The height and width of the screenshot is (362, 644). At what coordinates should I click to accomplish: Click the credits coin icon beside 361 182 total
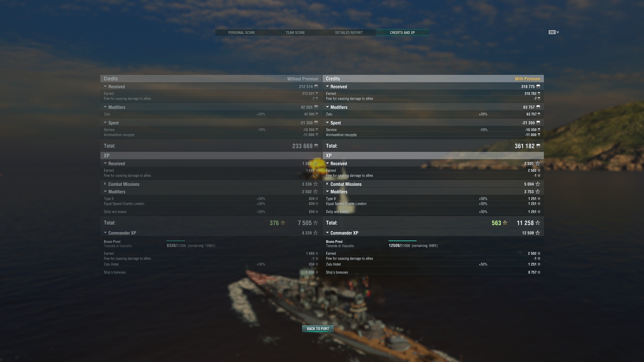point(538,146)
